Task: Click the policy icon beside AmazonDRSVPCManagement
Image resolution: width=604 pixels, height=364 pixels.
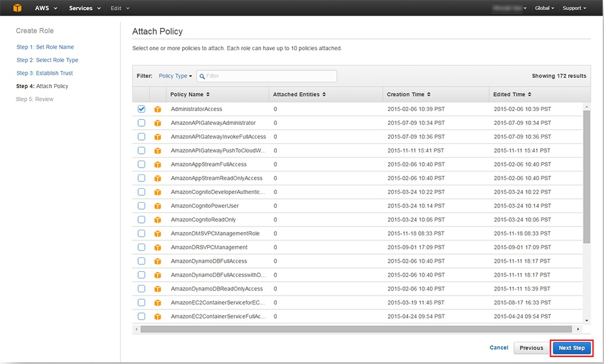Action: pos(158,247)
